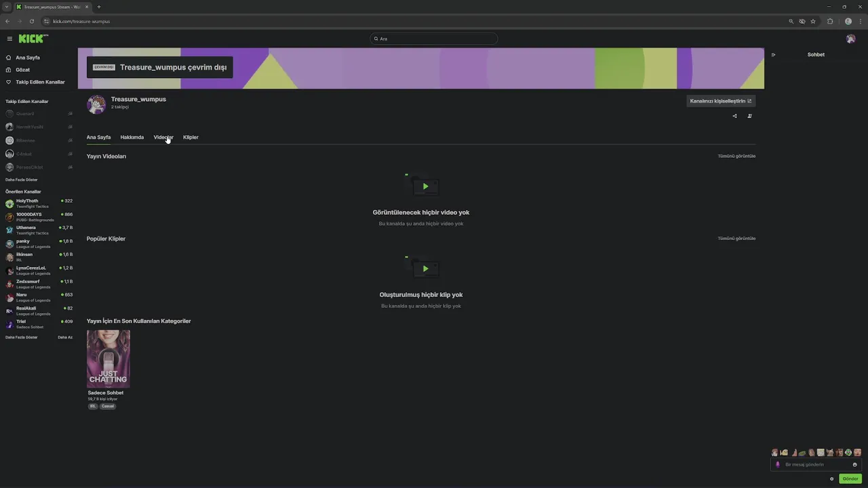This screenshot has width=868, height=488.
Task: Open the Zedxsmurf channel
Action: [x=39, y=284]
